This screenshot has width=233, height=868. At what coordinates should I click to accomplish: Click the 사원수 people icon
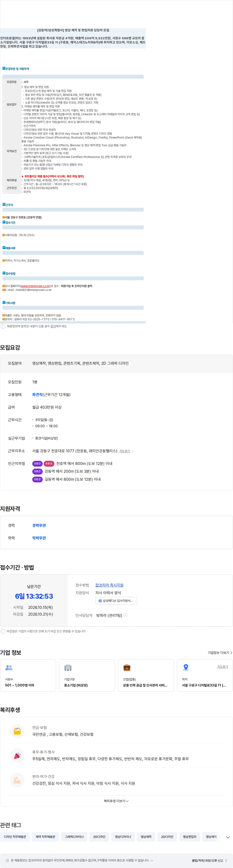pos(9,667)
